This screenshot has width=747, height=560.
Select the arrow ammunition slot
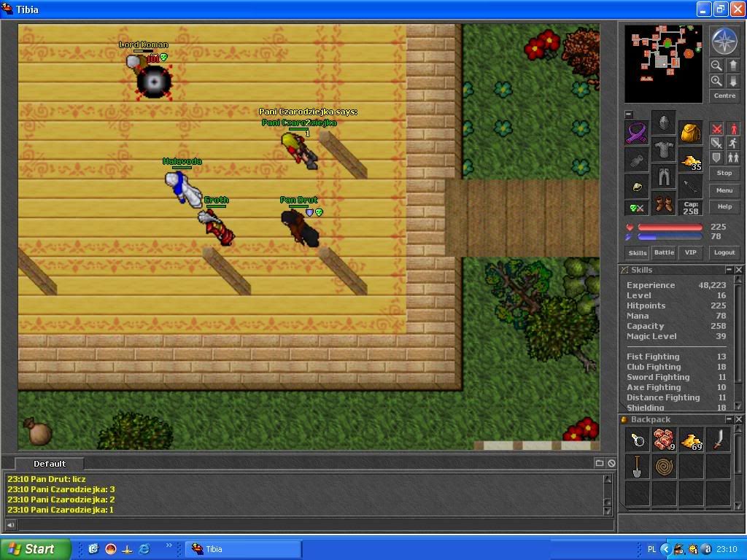pos(690,187)
